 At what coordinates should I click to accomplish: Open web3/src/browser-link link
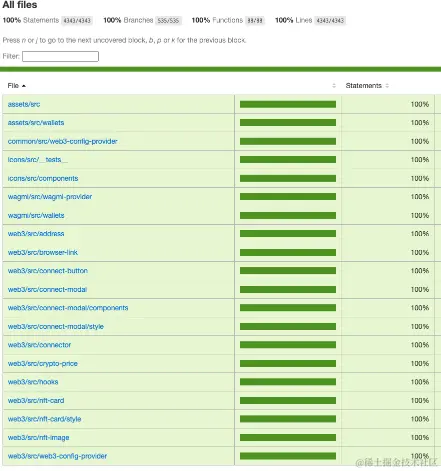pyautogui.click(x=43, y=252)
